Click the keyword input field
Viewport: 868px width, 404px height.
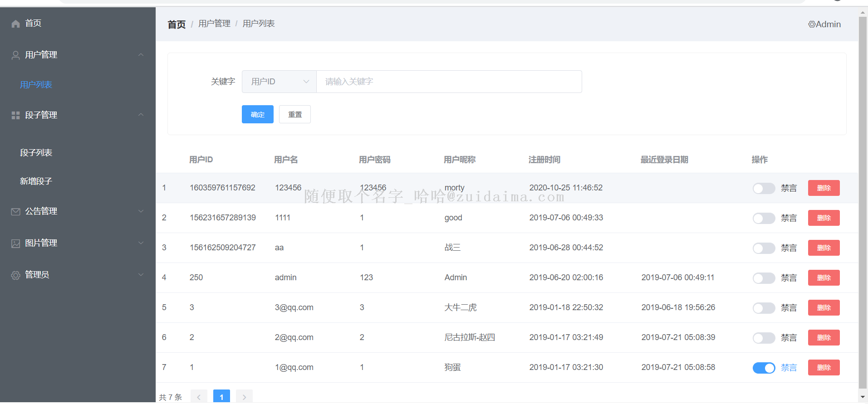(449, 82)
